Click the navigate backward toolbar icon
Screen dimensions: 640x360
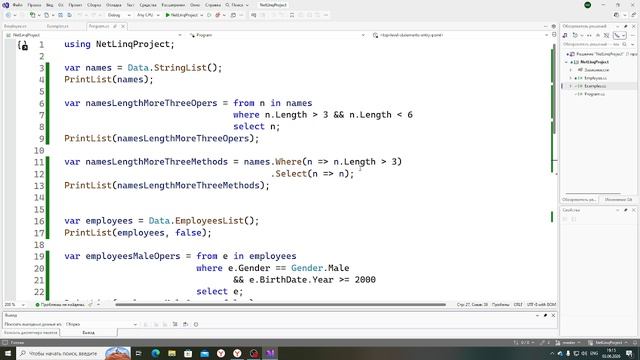pos(8,15)
